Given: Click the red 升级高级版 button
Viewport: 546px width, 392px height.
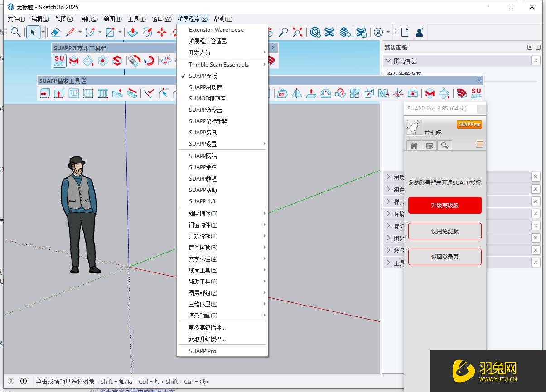Looking at the screenshot, I should 445,205.
